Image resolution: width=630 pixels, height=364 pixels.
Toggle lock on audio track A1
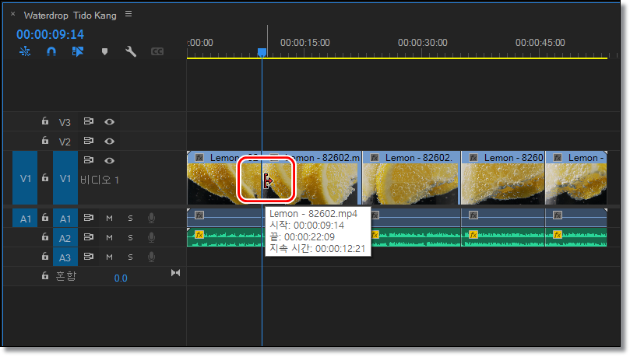[x=45, y=218]
